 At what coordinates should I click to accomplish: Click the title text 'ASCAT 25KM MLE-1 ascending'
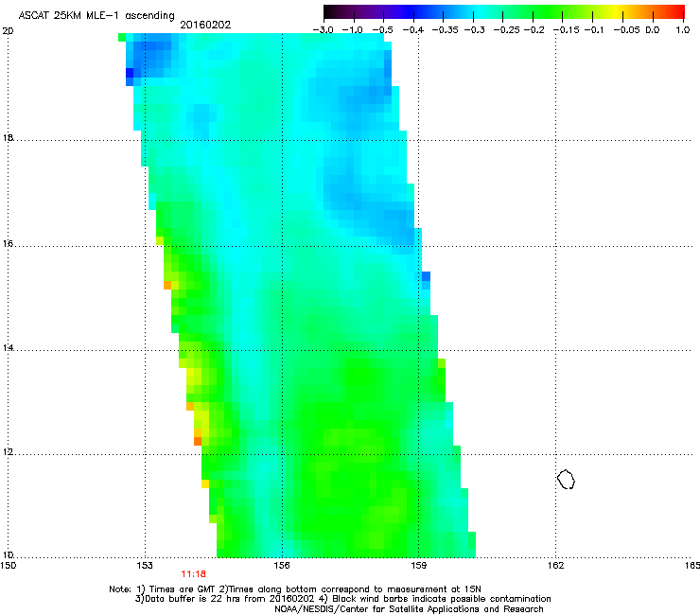(96, 16)
